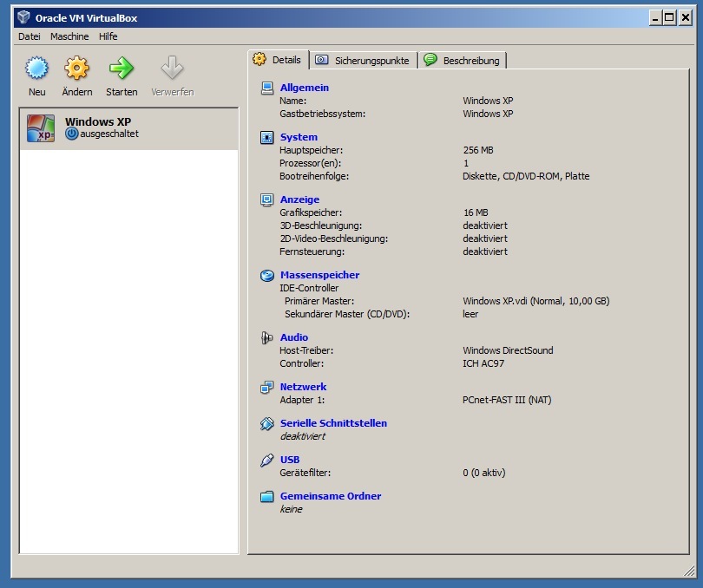The height and width of the screenshot is (588, 703).
Task: Click the PCnet-FAST III (NAT) adapter value
Action: tap(507, 400)
